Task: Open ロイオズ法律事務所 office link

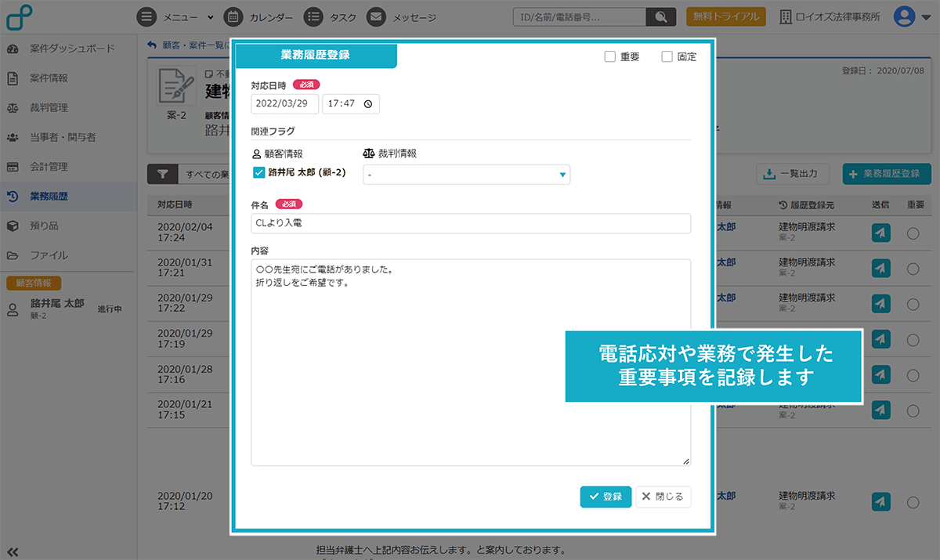Action: (x=829, y=16)
